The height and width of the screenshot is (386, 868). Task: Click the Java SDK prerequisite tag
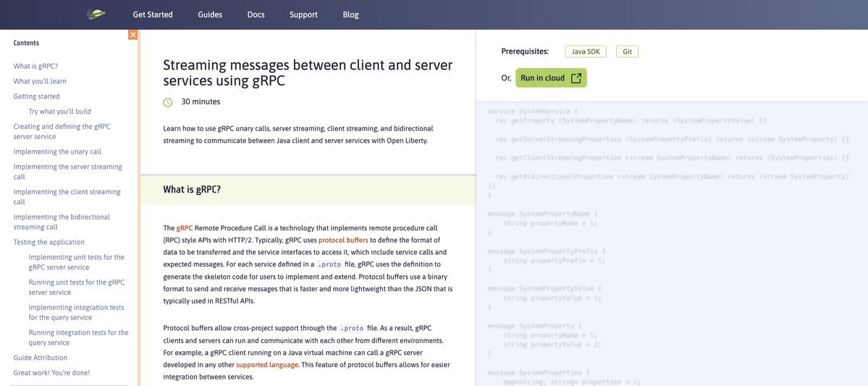click(586, 51)
